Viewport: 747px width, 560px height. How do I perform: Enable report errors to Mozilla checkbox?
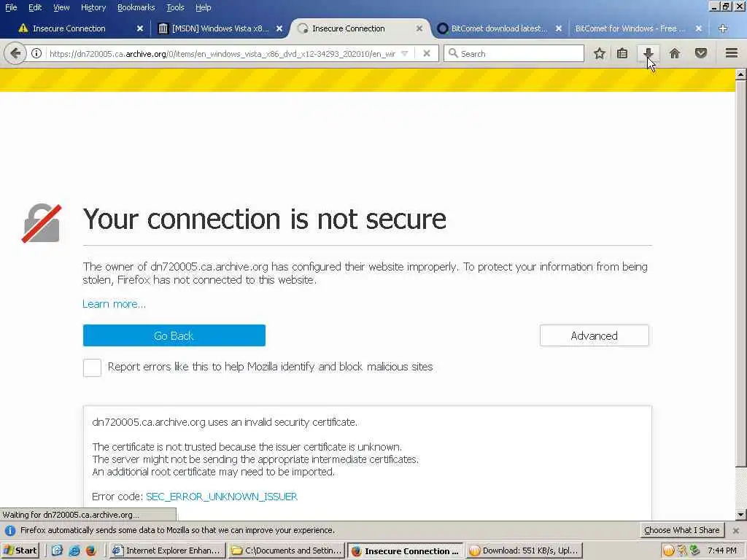(92, 367)
